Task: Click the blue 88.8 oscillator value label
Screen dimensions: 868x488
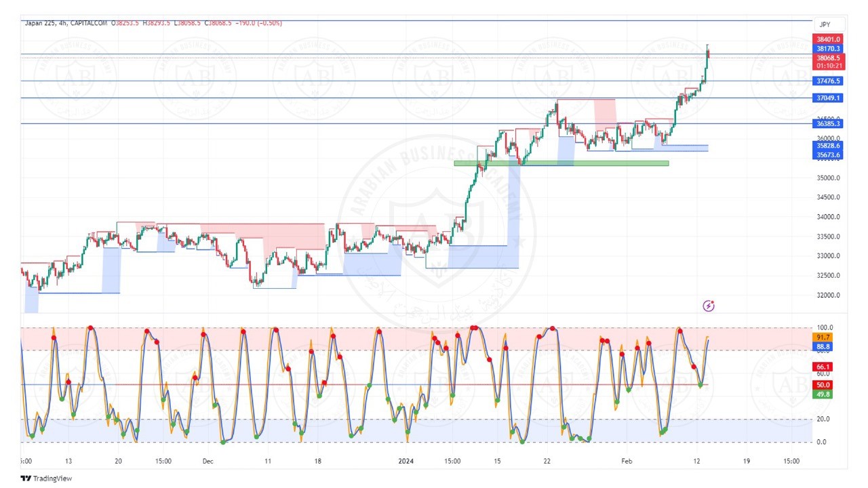Action: click(823, 346)
